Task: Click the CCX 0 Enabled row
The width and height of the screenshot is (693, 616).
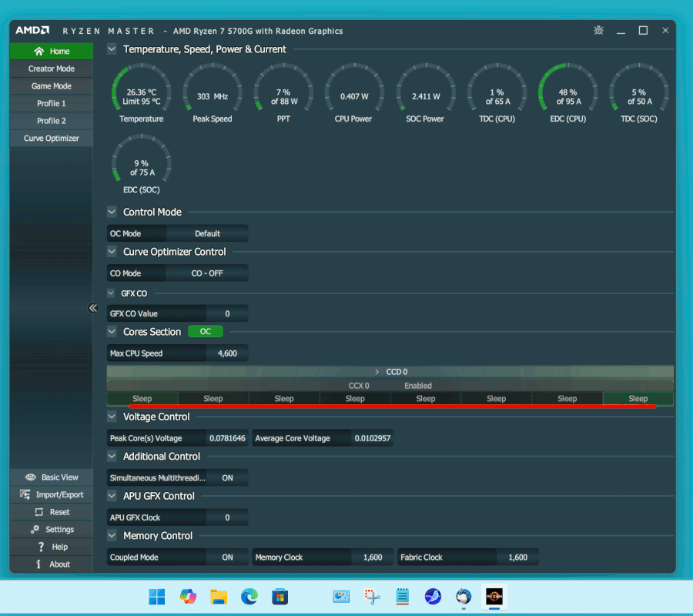Action: (390, 385)
